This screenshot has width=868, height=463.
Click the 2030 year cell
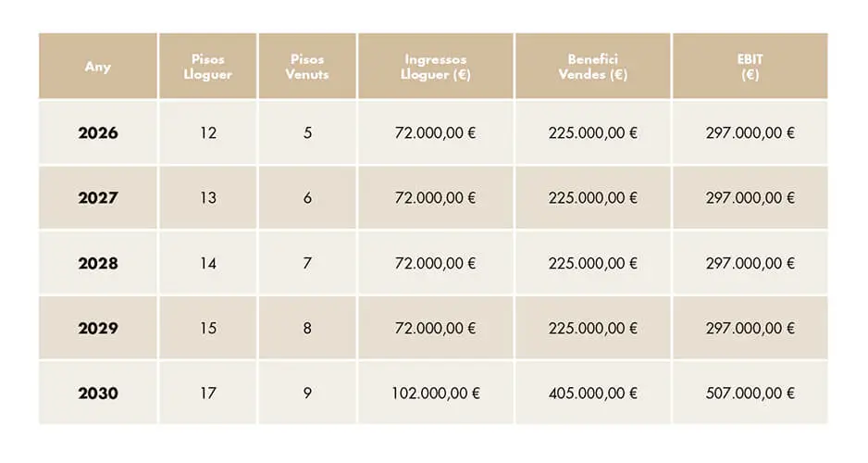pos(98,394)
